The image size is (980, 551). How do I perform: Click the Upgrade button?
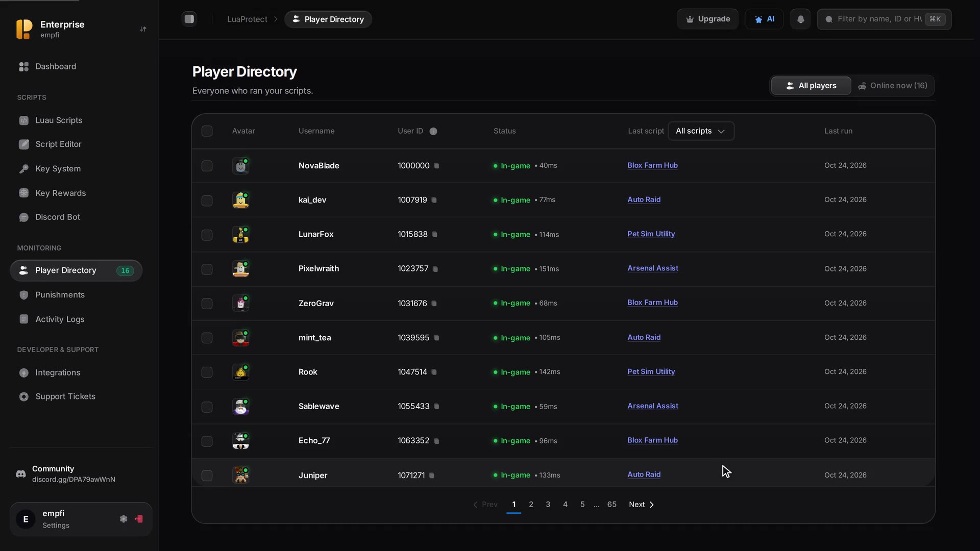coord(707,19)
